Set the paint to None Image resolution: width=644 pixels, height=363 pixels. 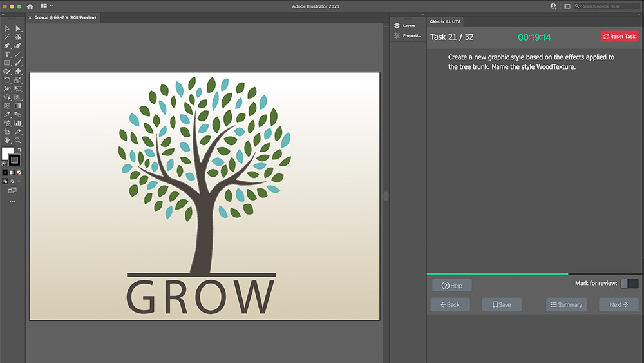20,173
